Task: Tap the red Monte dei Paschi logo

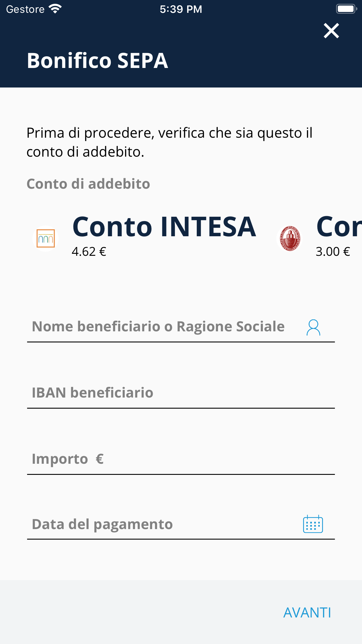Action: pos(290,239)
